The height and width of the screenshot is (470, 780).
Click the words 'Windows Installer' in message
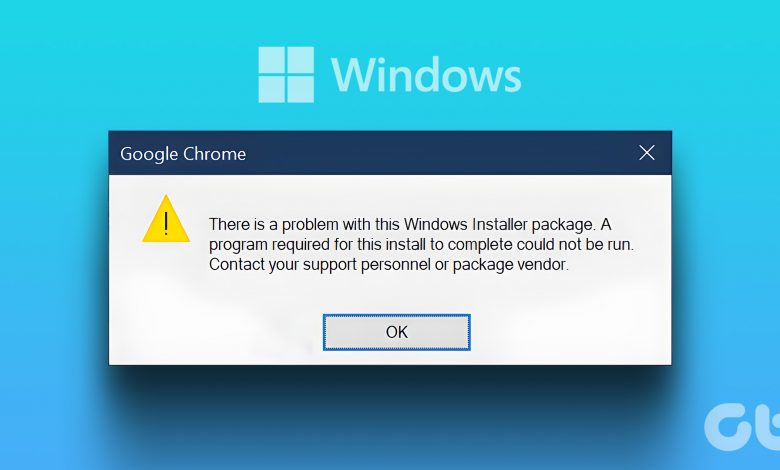pyautogui.click(x=466, y=224)
